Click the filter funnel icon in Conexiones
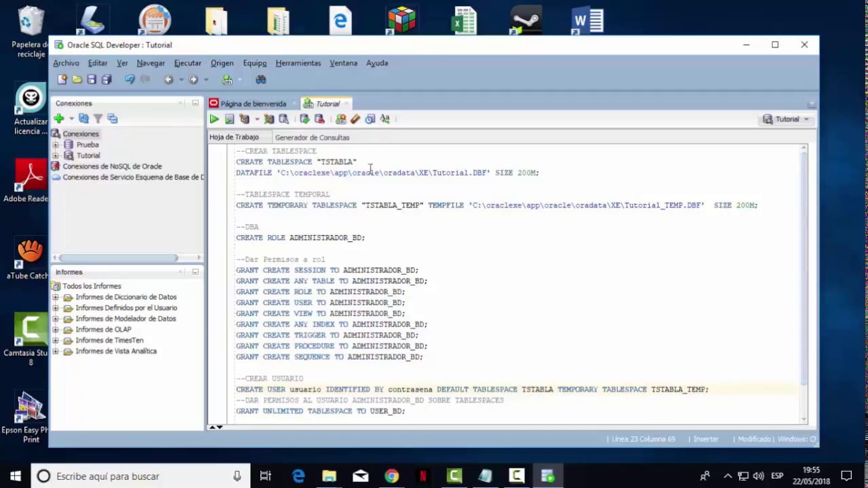This screenshot has width=868, height=488. (98, 119)
